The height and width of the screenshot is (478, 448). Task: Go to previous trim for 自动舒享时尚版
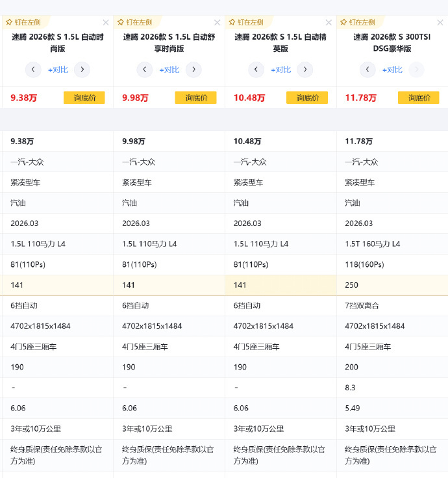(x=144, y=69)
